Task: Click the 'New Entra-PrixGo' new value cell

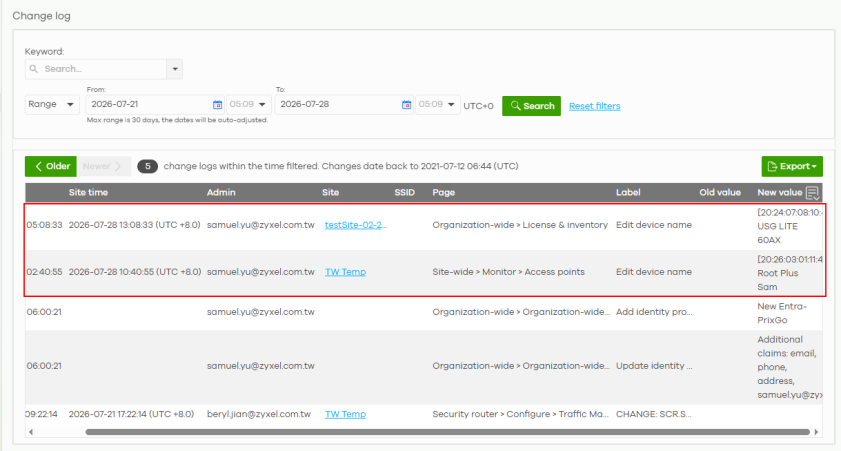Action: coord(782,313)
